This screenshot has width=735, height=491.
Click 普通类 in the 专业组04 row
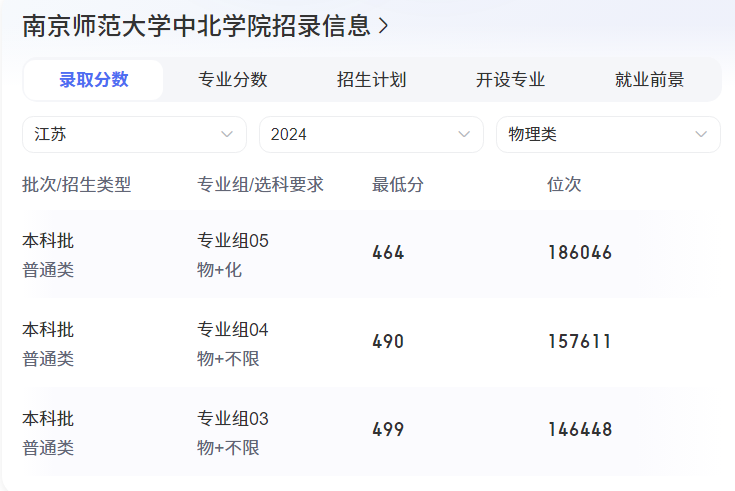(48, 359)
